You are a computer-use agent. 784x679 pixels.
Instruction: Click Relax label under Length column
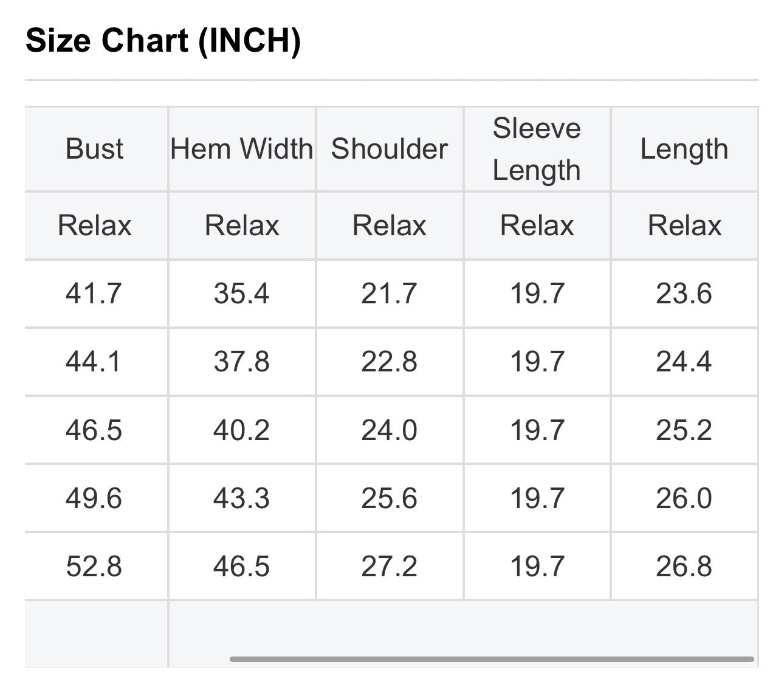(x=684, y=226)
